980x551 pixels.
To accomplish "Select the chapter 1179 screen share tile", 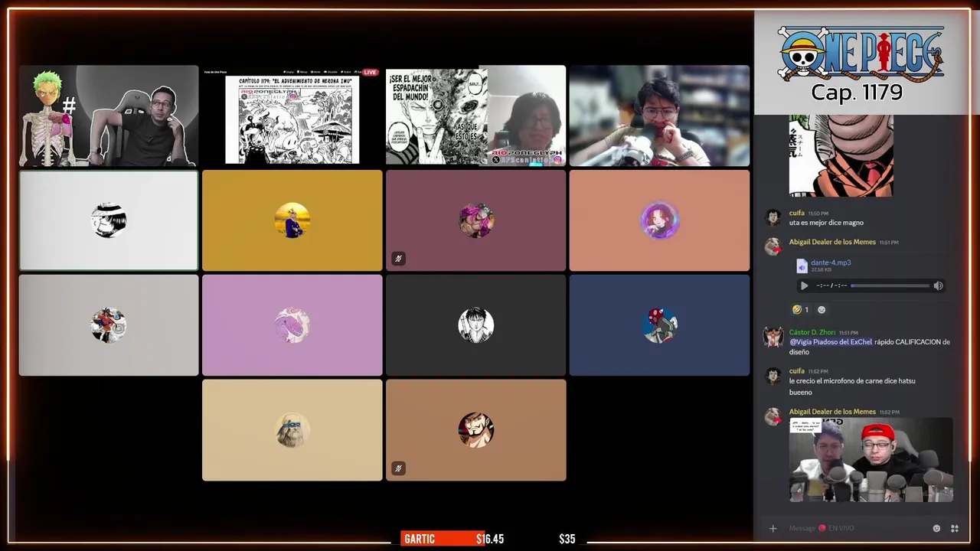I will pyautogui.click(x=292, y=116).
